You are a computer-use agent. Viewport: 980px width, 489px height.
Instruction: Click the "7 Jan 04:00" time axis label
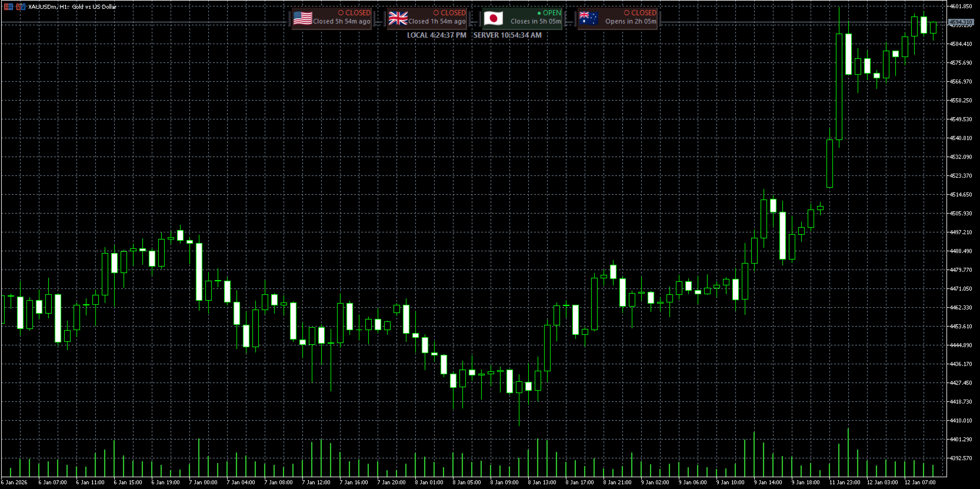pos(241,483)
